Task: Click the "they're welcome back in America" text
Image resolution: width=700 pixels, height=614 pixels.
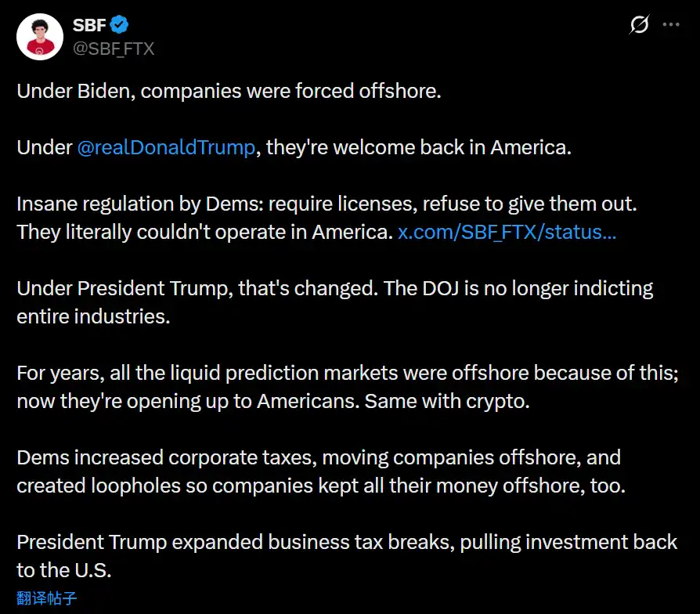Action: pyautogui.click(x=418, y=148)
